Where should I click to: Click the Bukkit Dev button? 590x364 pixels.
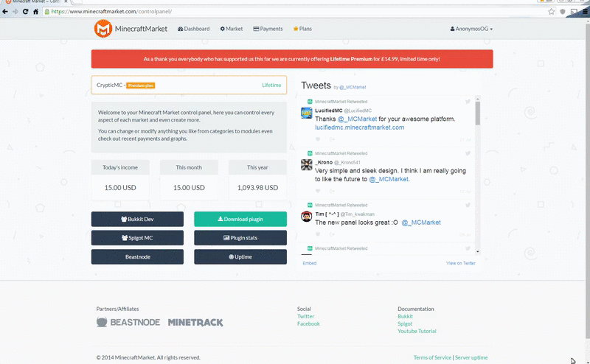point(137,220)
